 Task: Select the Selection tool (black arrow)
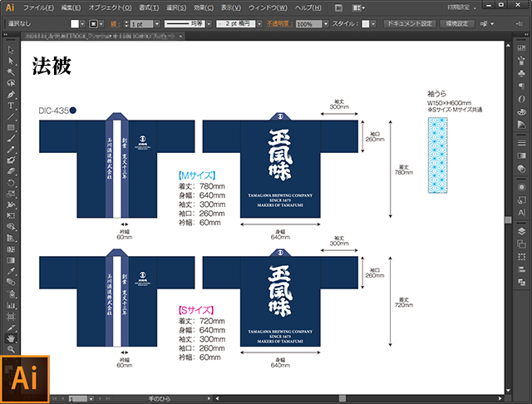point(11,50)
